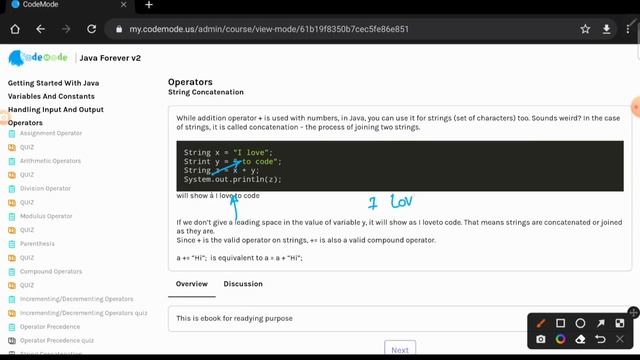Open the browser downloads icon

[x=607, y=29]
